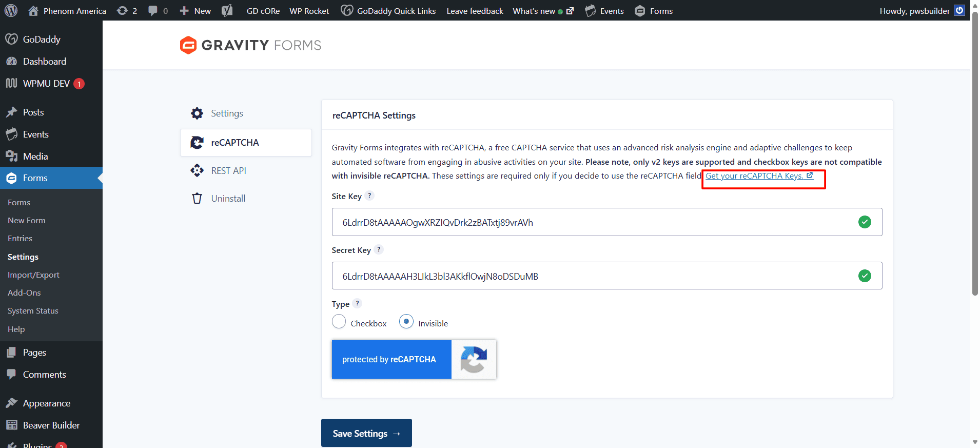Open the Entries submenu item
The width and height of the screenshot is (980, 448).
point(20,238)
